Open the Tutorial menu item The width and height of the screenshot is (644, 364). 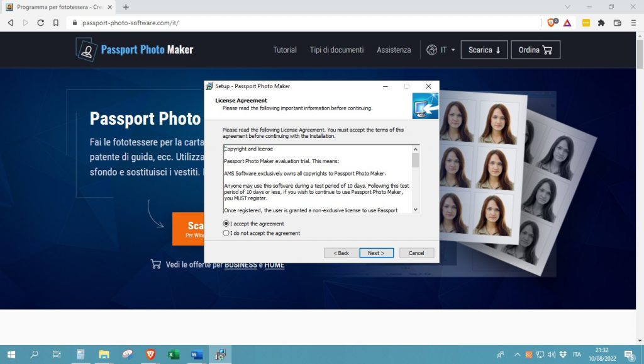[x=284, y=50]
